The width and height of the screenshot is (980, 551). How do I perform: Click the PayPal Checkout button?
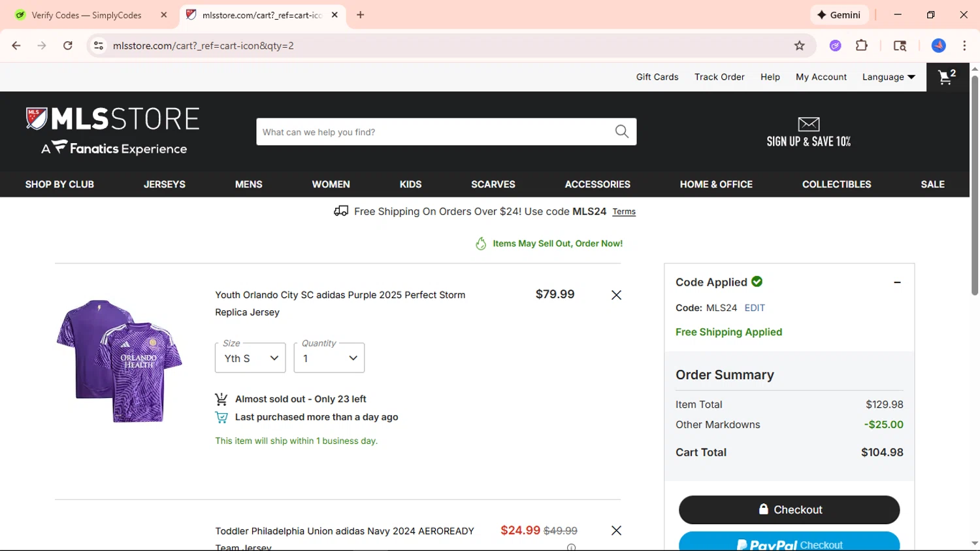pyautogui.click(x=789, y=542)
